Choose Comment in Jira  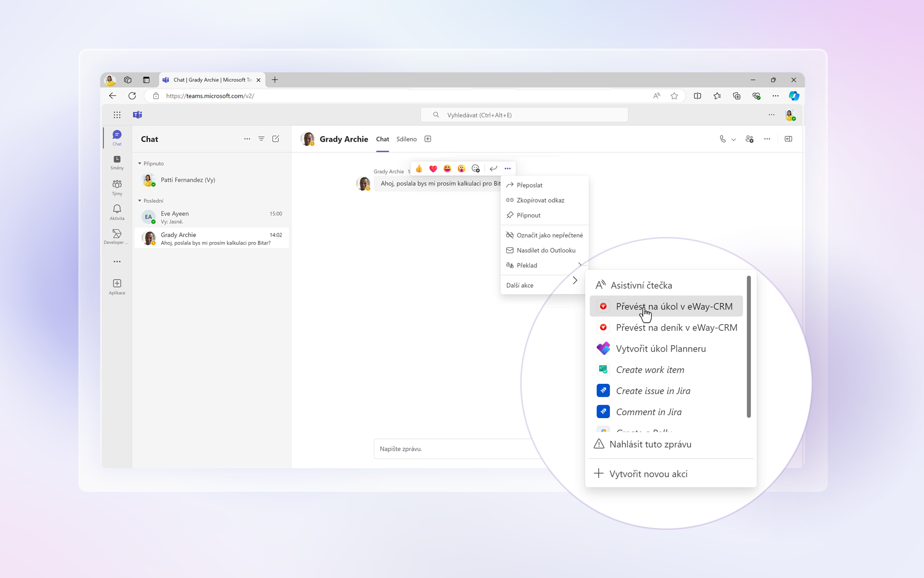(667, 412)
